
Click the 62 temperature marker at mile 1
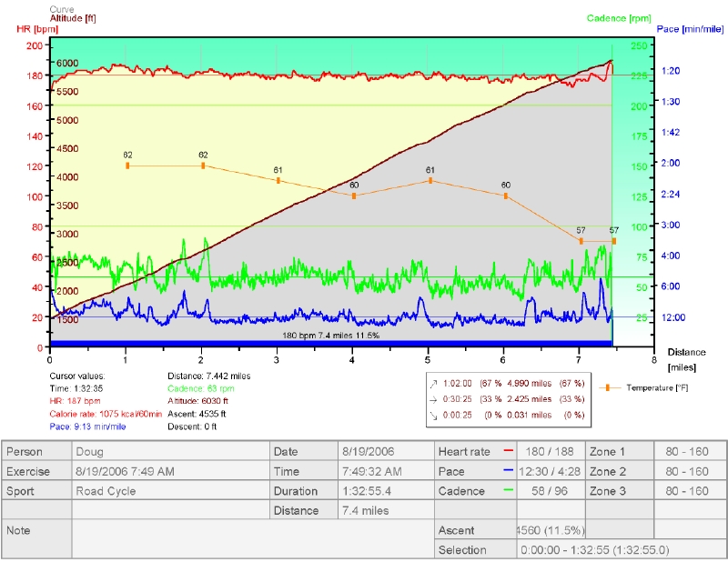(127, 166)
